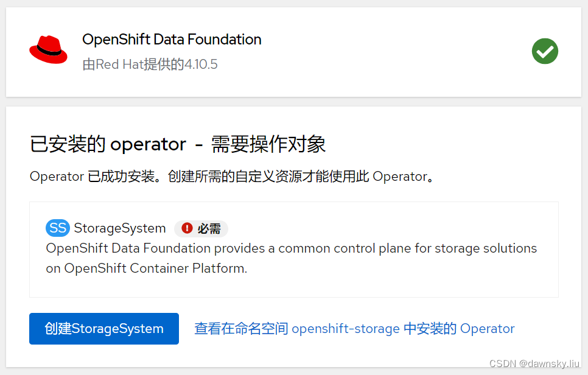Screen dimensions: 588x375
Task: Click the 由Red Hat提供的 provider text
Action: pos(135,64)
